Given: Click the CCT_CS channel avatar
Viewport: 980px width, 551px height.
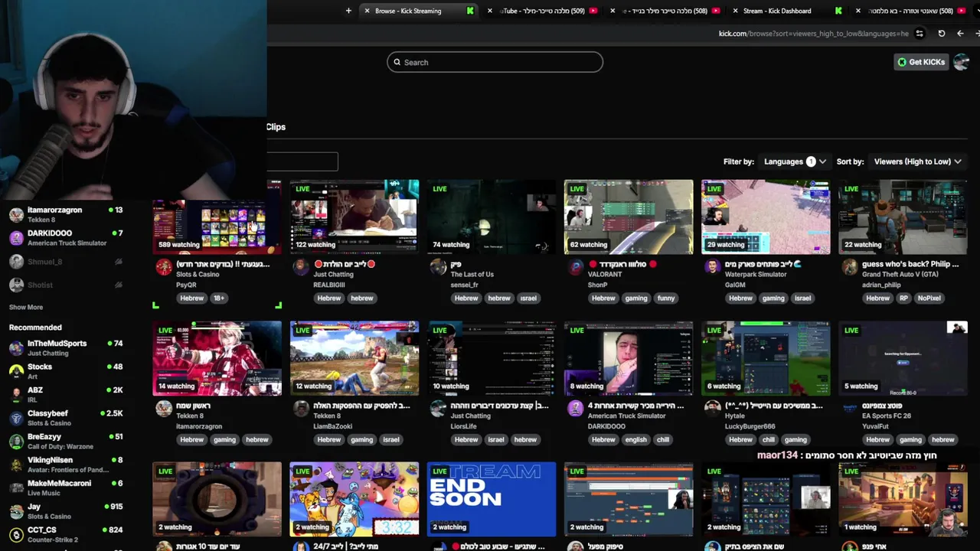Looking at the screenshot, I should coord(16,534).
